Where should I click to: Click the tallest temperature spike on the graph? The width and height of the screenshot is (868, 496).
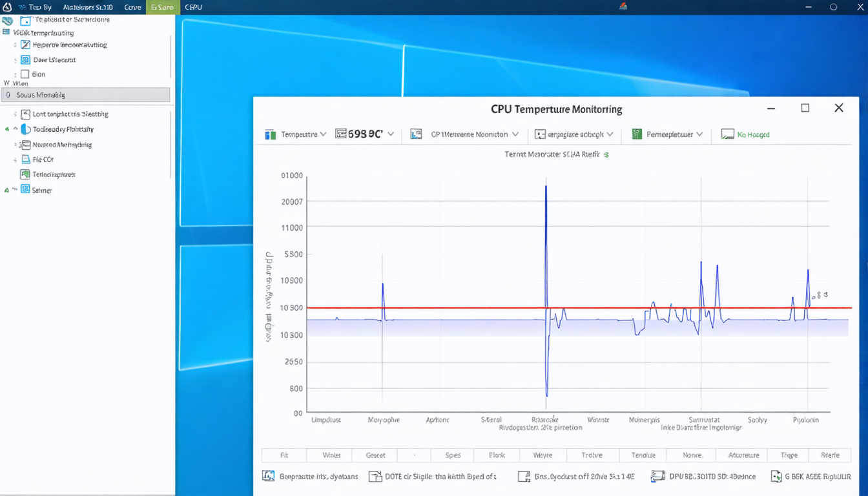tap(546, 245)
